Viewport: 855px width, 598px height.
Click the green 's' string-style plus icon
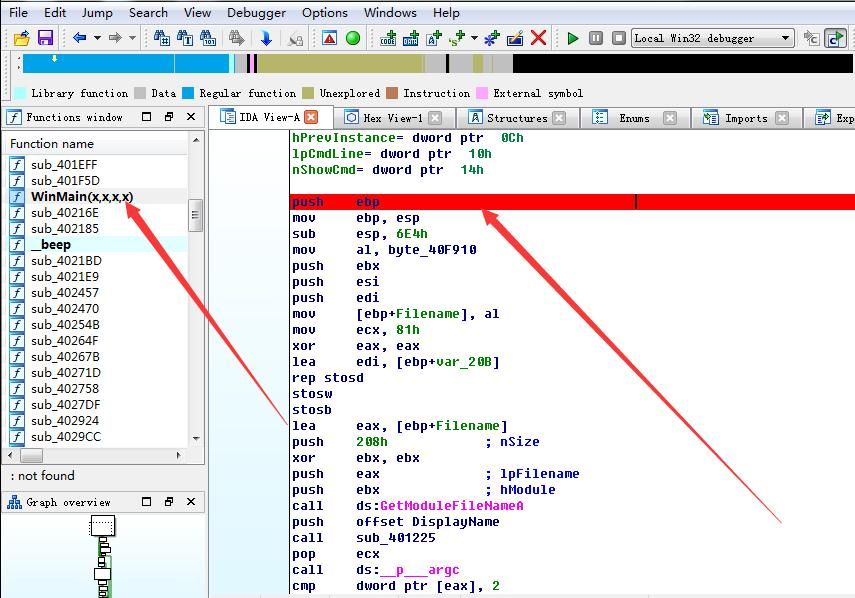(456, 38)
